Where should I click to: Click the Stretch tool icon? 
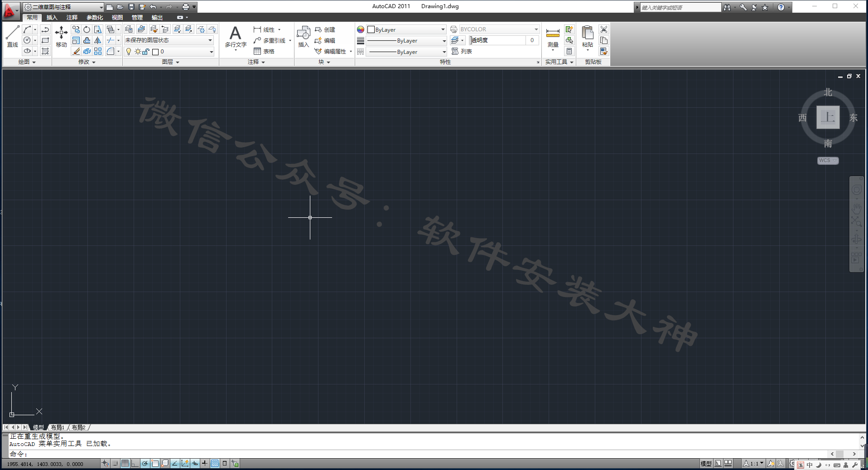coord(98,29)
